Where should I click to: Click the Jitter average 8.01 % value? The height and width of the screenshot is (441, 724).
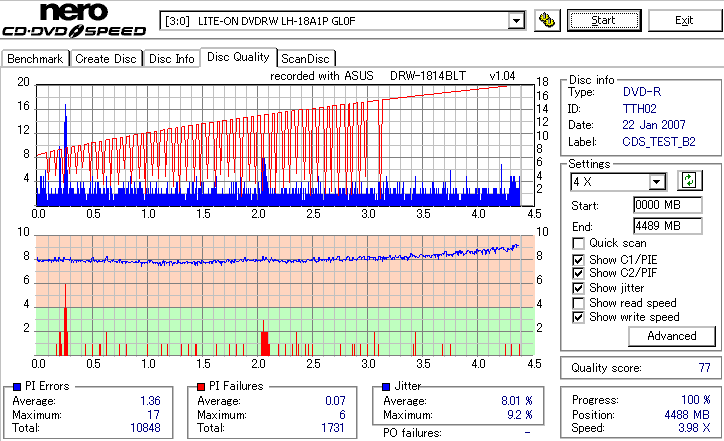(517, 401)
